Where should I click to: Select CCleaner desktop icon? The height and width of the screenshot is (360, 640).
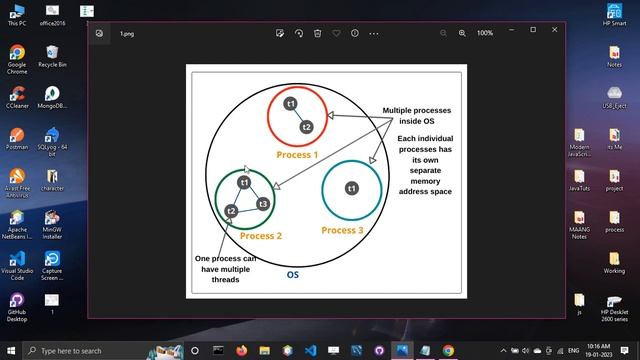point(17,98)
